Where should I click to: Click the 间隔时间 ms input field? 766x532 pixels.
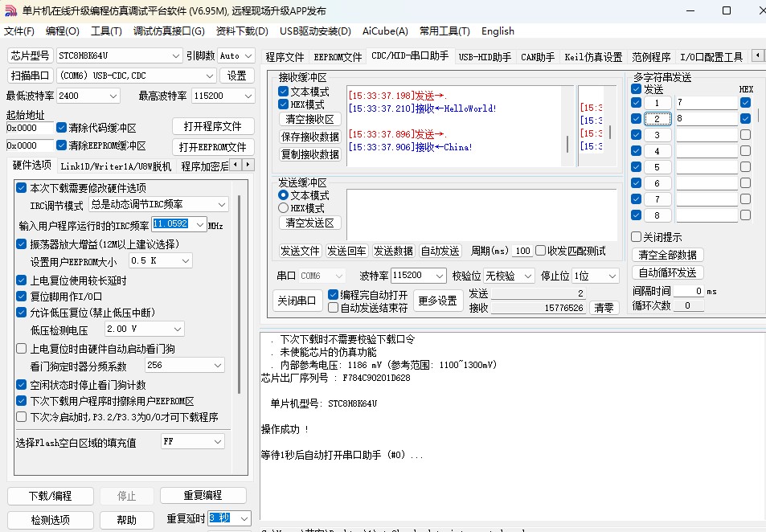point(688,291)
